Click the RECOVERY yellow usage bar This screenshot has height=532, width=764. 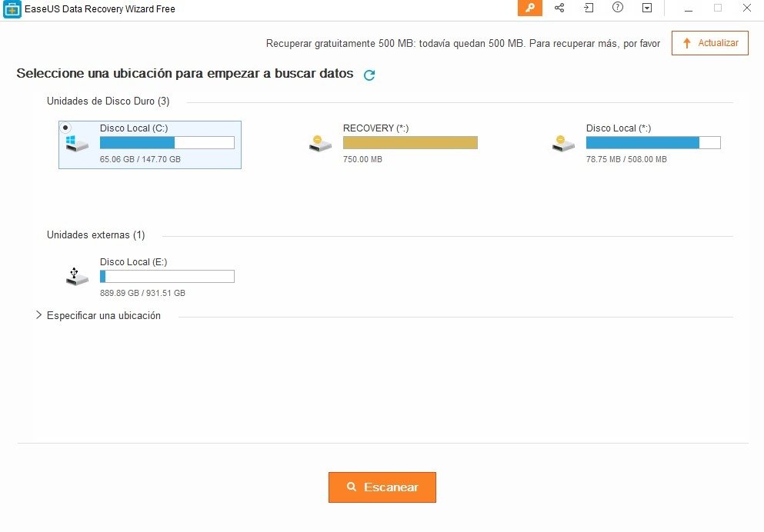(x=410, y=143)
